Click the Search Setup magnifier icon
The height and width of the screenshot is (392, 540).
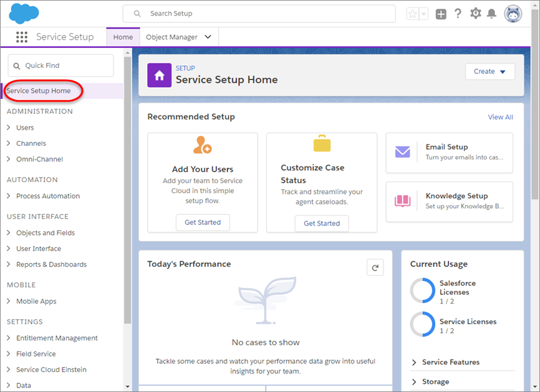point(137,14)
